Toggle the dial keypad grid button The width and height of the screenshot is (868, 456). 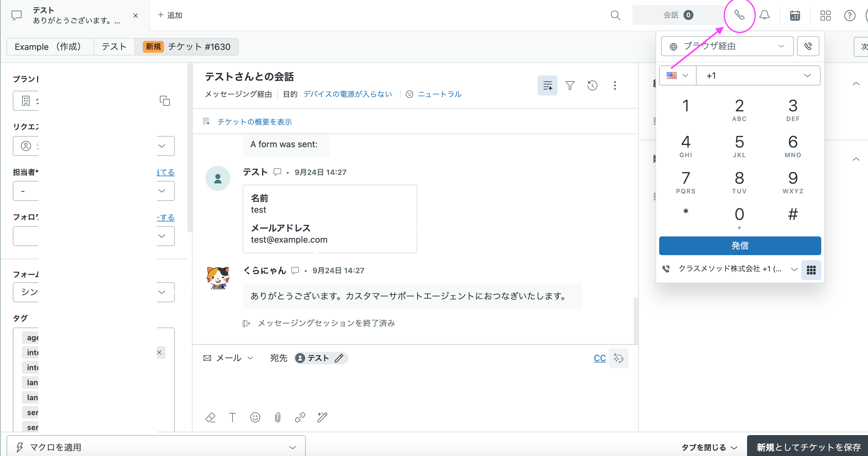[811, 269]
